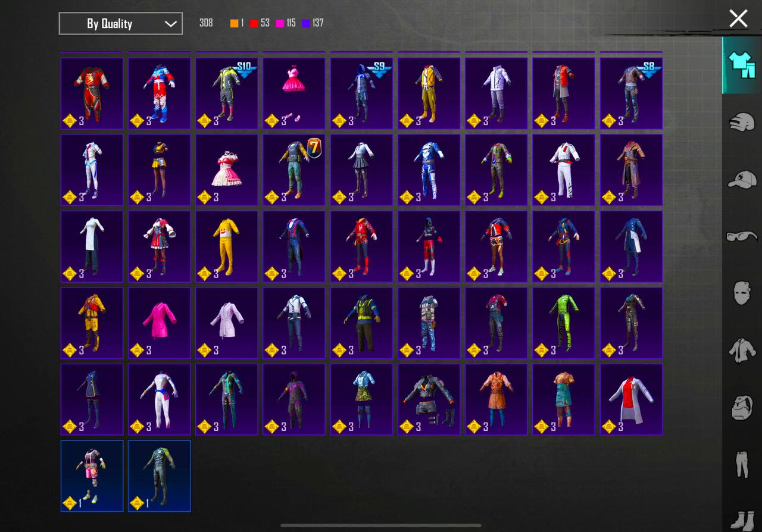
Task: Select the outfit with the number 7 badge
Action: [294, 170]
